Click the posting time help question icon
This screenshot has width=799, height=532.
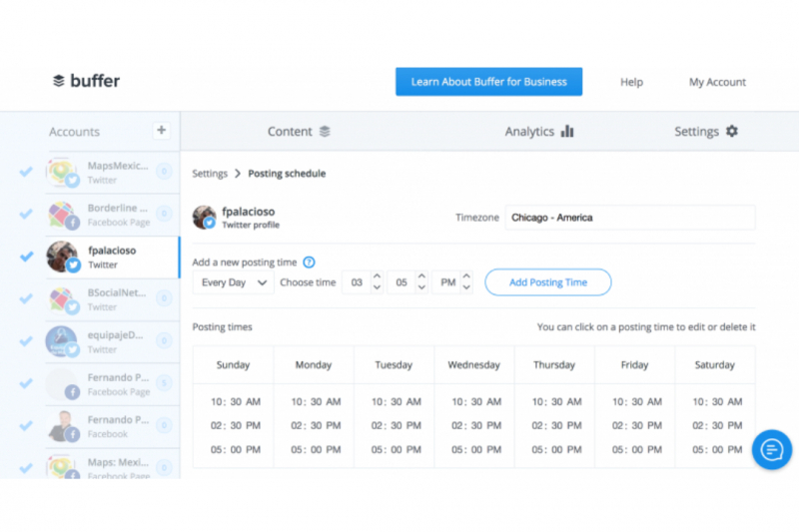(x=309, y=263)
